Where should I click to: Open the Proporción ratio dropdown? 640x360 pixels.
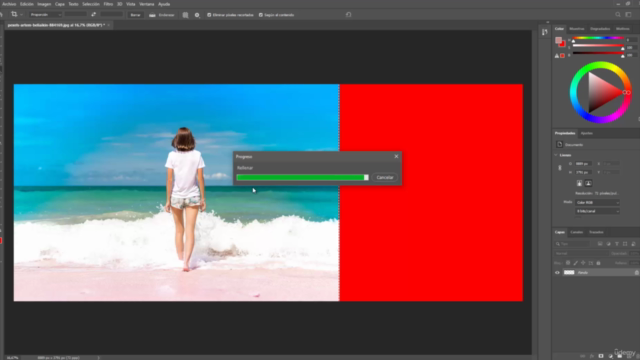coord(45,15)
